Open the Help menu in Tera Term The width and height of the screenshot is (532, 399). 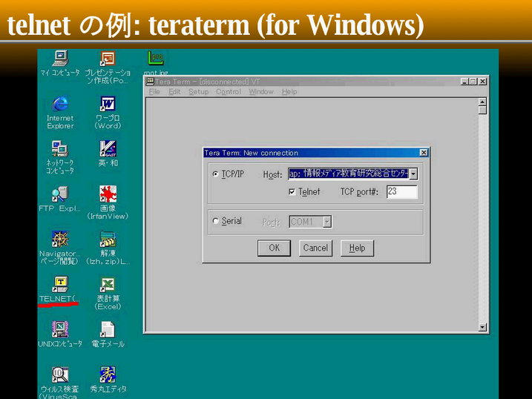click(x=289, y=92)
